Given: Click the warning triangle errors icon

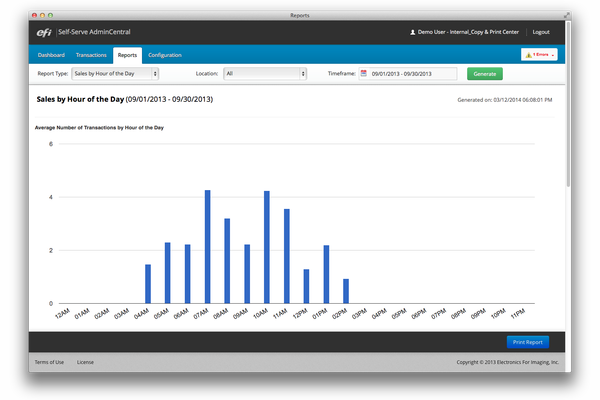Looking at the screenshot, I should [x=528, y=55].
